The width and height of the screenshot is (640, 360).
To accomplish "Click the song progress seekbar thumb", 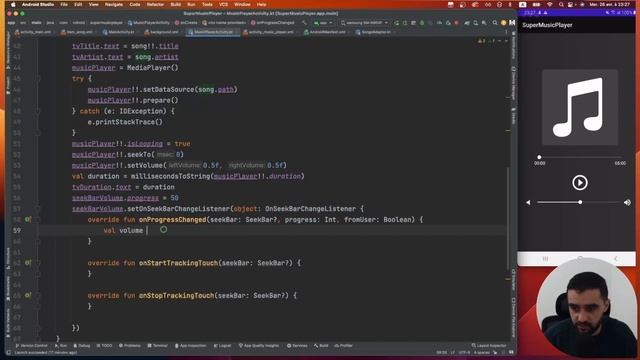I will 539,157.
